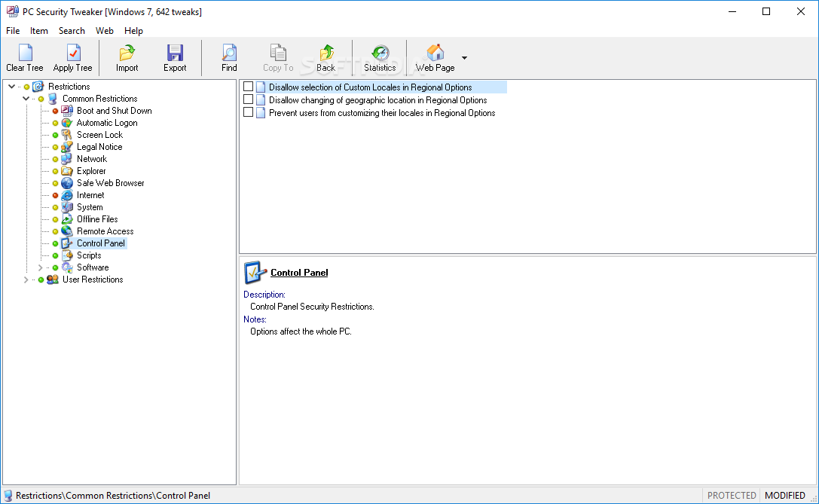Click the Control Panel description icon
The width and height of the screenshot is (819, 504).
255,272
